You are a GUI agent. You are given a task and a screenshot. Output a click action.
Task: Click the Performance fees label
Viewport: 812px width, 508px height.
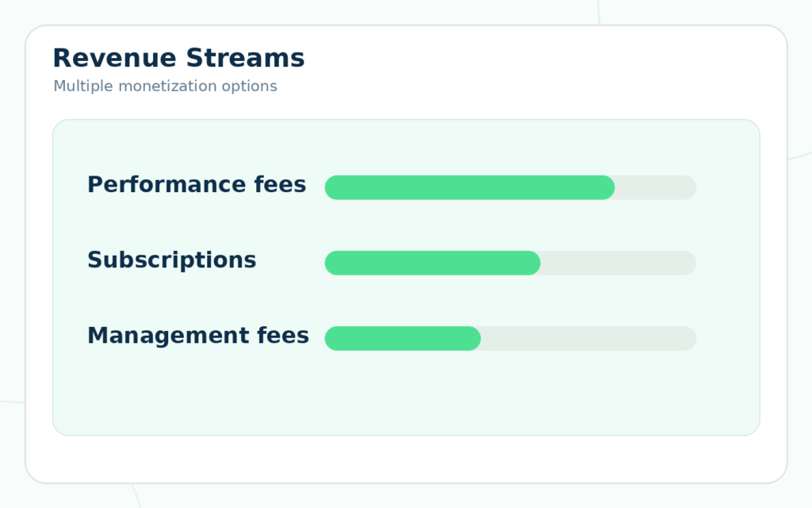197,184
